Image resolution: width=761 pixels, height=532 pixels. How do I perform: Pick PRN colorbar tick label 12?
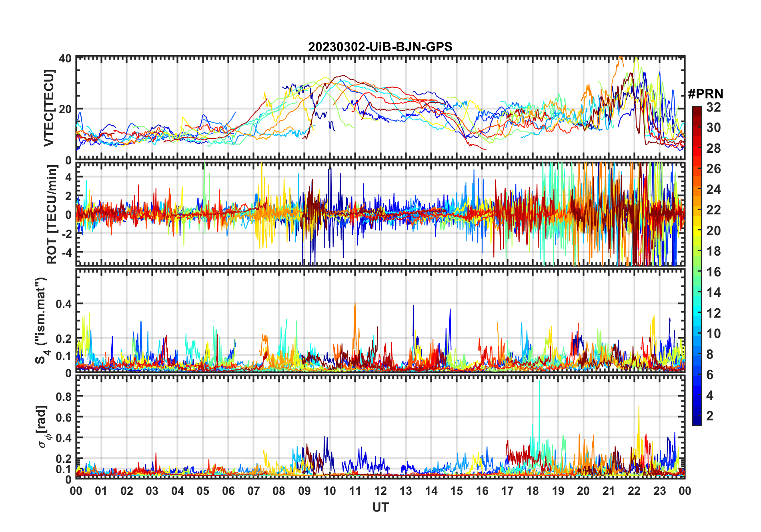[x=713, y=313]
